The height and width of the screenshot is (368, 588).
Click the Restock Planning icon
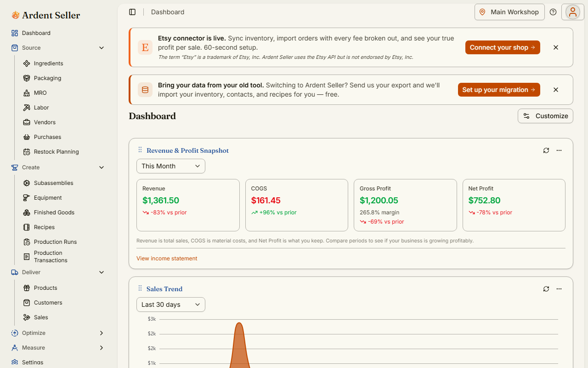tap(27, 152)
